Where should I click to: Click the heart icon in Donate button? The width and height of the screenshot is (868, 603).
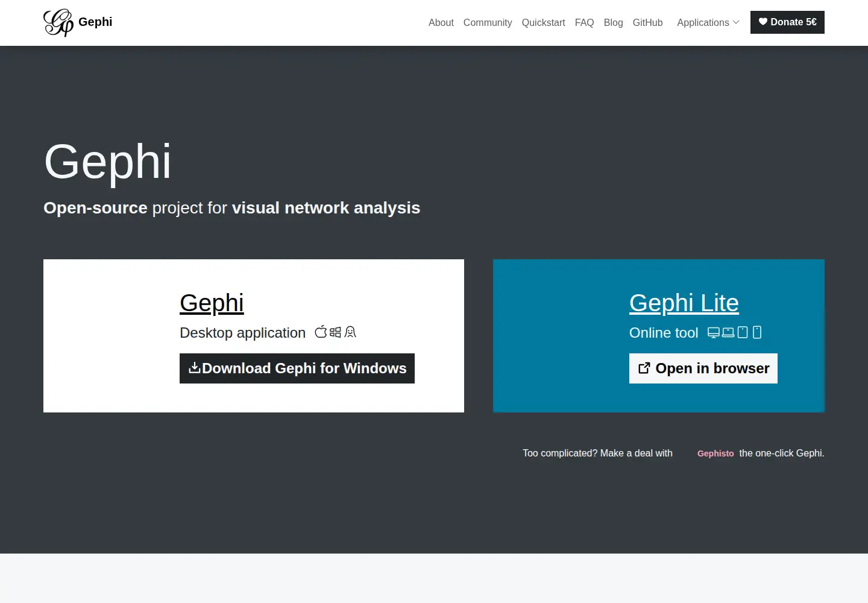coord(763,22)
